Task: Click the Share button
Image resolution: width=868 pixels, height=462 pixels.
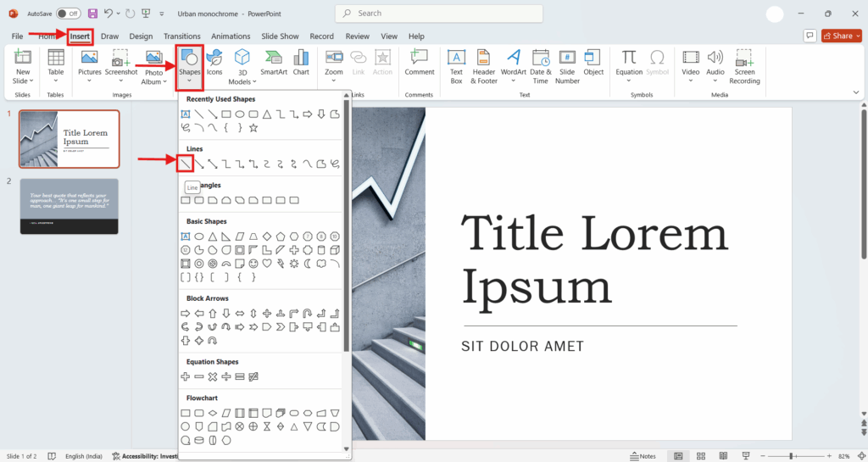Action: (837, 36)
